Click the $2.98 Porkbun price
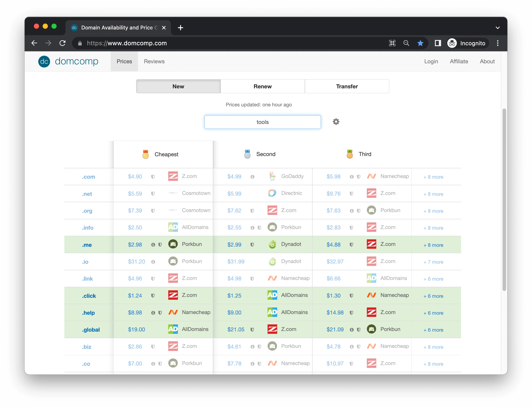The width and height of the screenshot is (532, 407). [135, 245]
